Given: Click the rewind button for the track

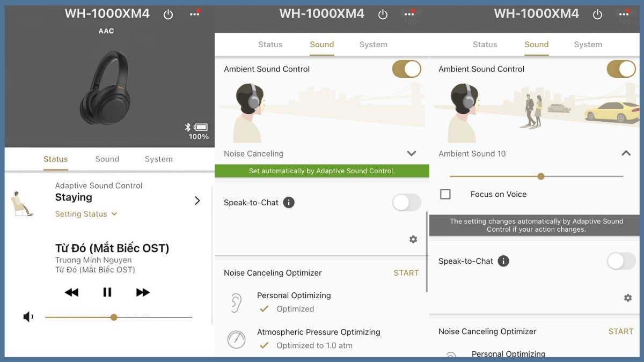Looking at the screenshot, I should (x=71, y=292).
